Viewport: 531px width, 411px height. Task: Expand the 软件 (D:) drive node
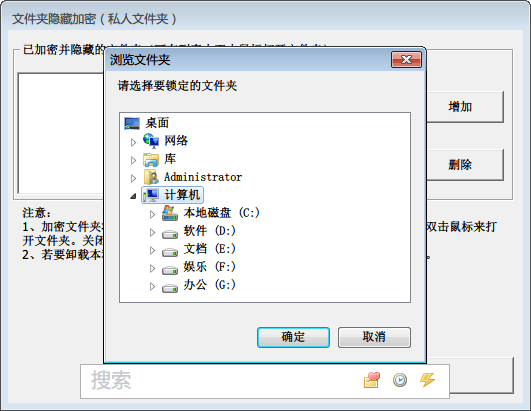tap(152, 232)
